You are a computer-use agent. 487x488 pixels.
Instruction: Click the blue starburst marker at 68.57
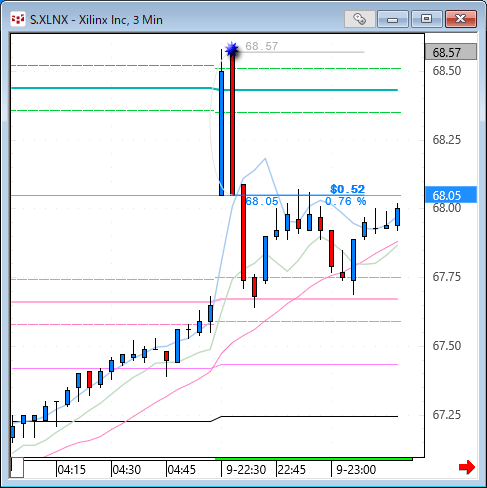(x=232, y=49)
